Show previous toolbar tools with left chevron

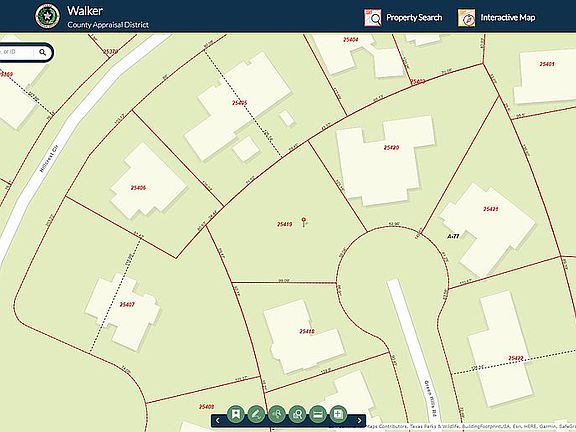tap(217, 421)
